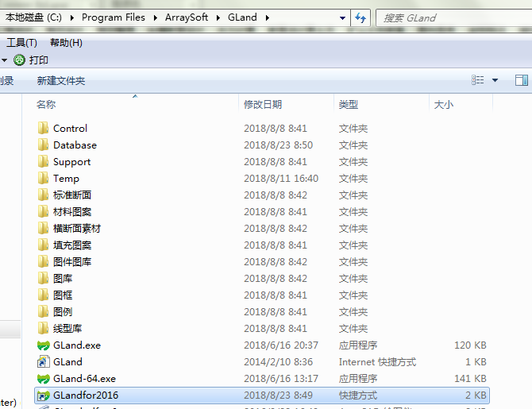Select the file name GLandfor2016
The width and height of the screenshot is (532, 409).
86,395
